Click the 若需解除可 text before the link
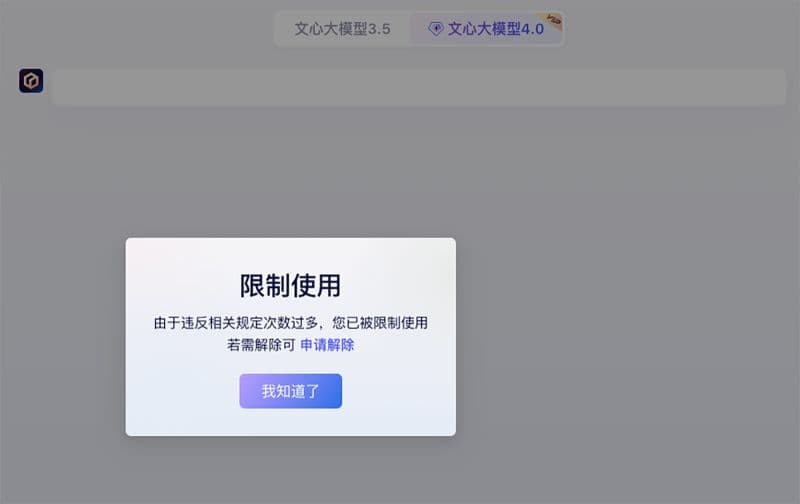Viewport: 800px width, 504px height. (x=261, y=345)
